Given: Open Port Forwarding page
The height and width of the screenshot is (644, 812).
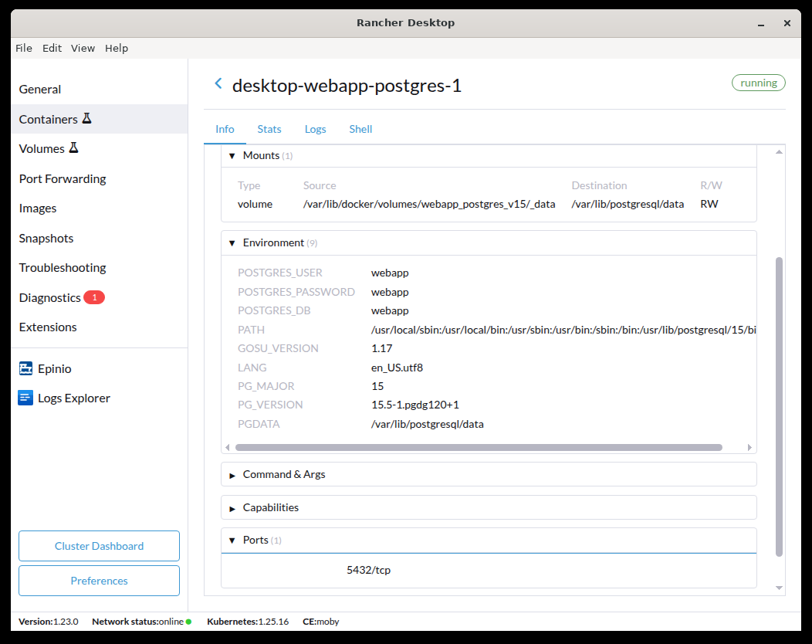Looking at the screenshot, I should coord(99,178).
